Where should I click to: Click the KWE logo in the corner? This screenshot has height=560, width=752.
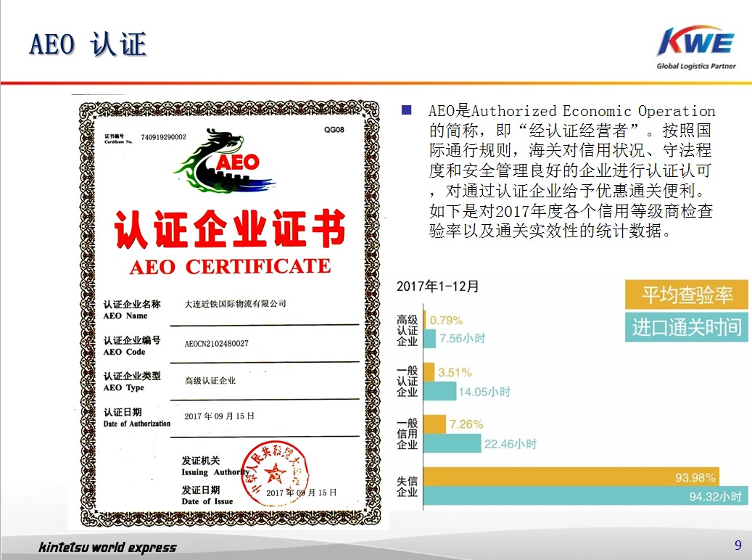tap(696, 48)
